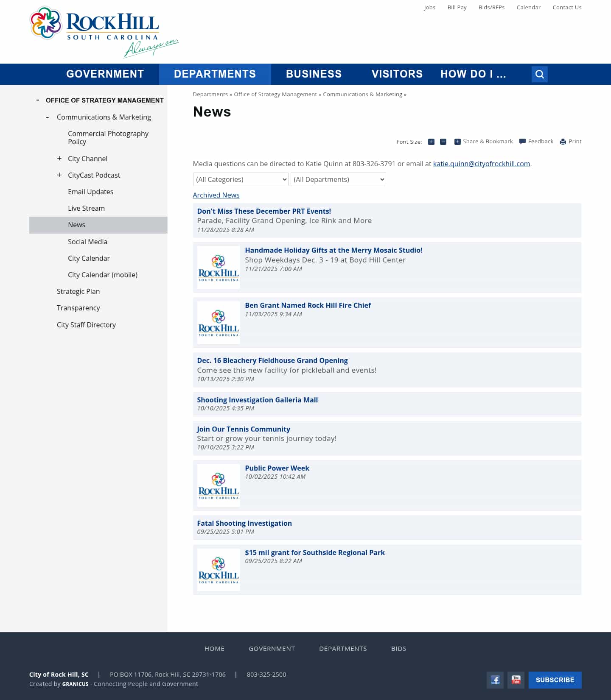Screen dimensions: 611x700
Task: Click the Print printer icon
Action: click(x=563, y=142)
